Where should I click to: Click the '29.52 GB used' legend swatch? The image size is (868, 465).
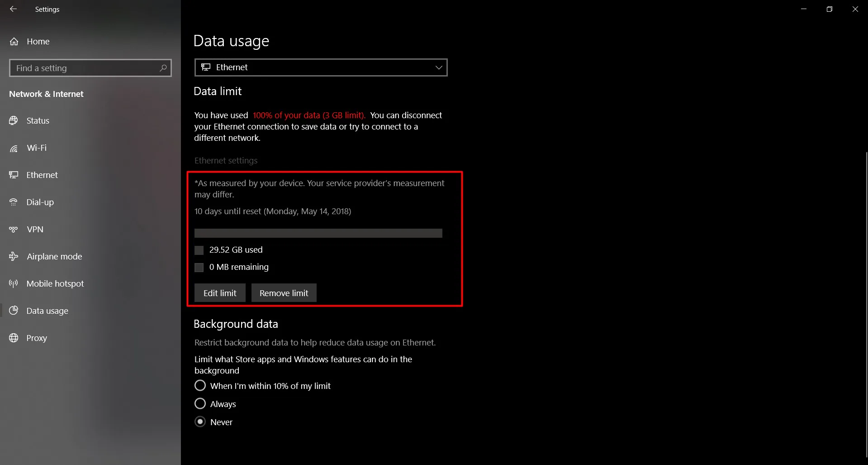[x=199, y=250]
